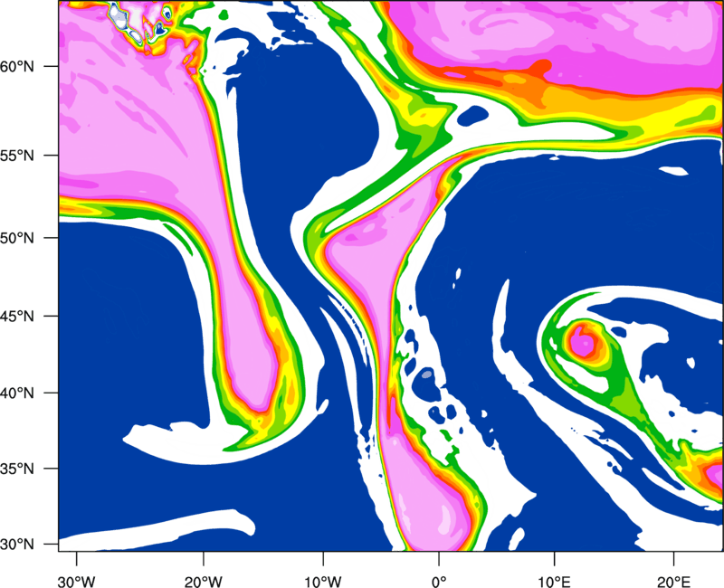Click the 30°W longitude label

[77, 582]
